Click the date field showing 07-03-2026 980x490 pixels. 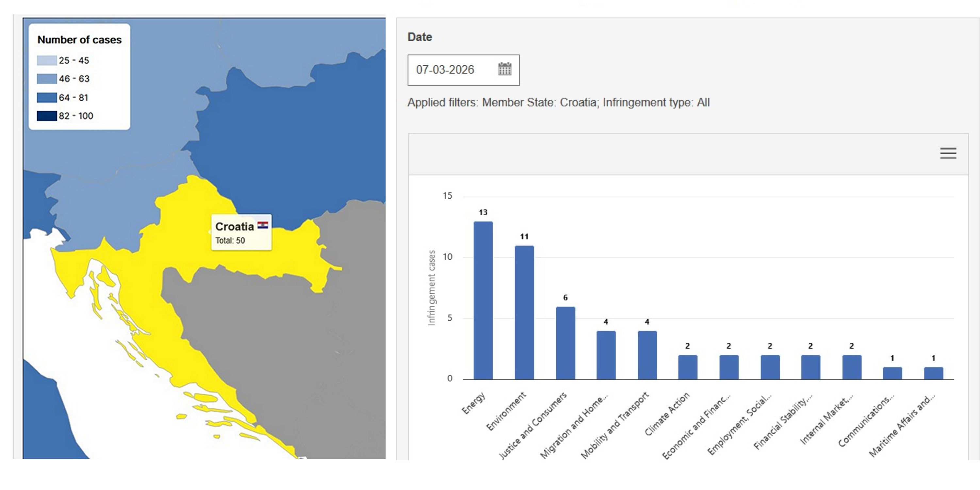point(445,70)
